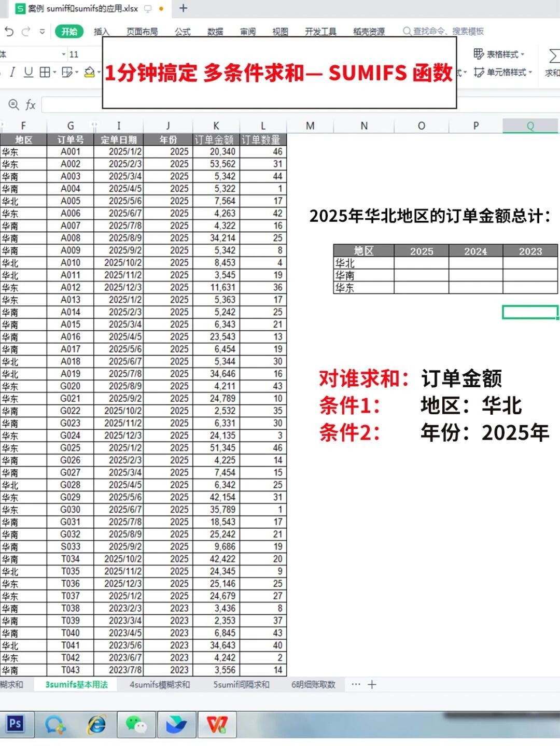Open the font size dropdown showing 11
560x746 pixels.
click(64, 54)
